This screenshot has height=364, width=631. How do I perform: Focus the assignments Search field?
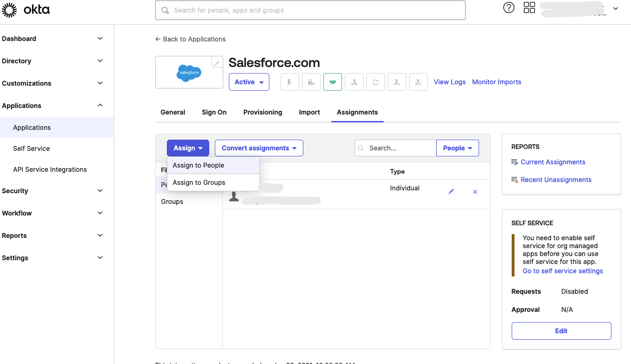pyautogui.click(x=396, y=148)
